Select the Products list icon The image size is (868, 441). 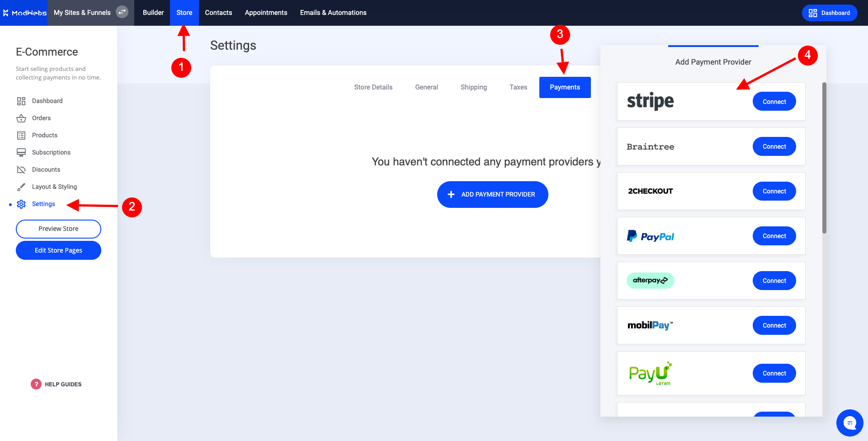click(21, 136)
